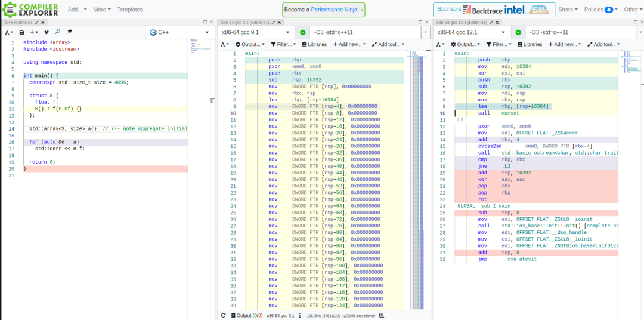
Task: Click the save icon in source editor toolbar
Action: coord(22,32)
